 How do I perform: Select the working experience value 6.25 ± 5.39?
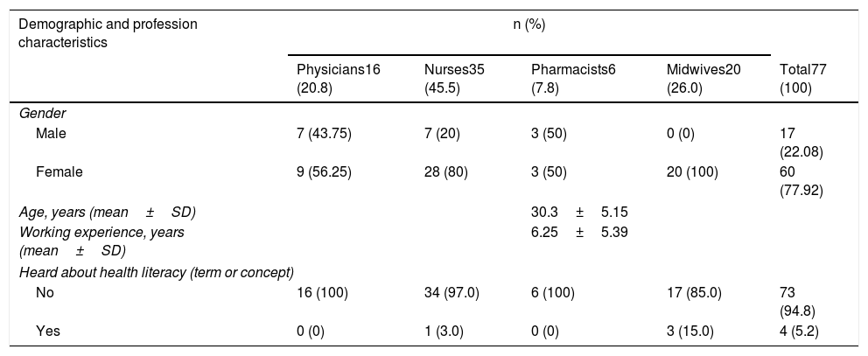click(580, 232)
